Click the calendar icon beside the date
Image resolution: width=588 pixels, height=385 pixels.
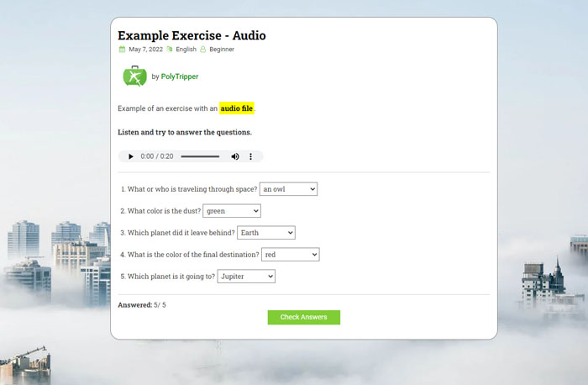click(122, 50)
